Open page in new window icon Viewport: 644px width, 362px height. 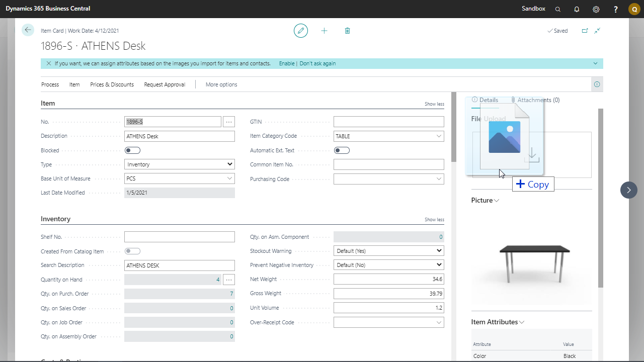pos(585,31)
